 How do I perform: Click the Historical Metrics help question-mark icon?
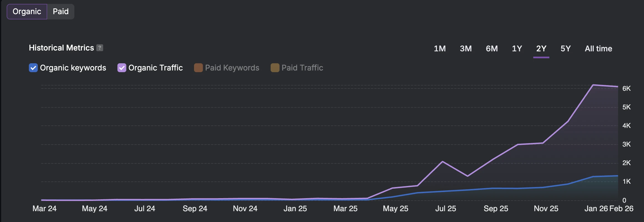100,48
